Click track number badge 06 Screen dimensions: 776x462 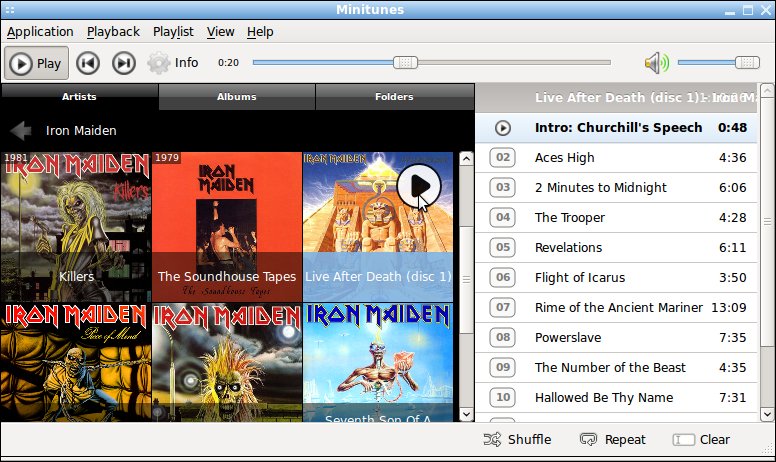tap(502, 277)
